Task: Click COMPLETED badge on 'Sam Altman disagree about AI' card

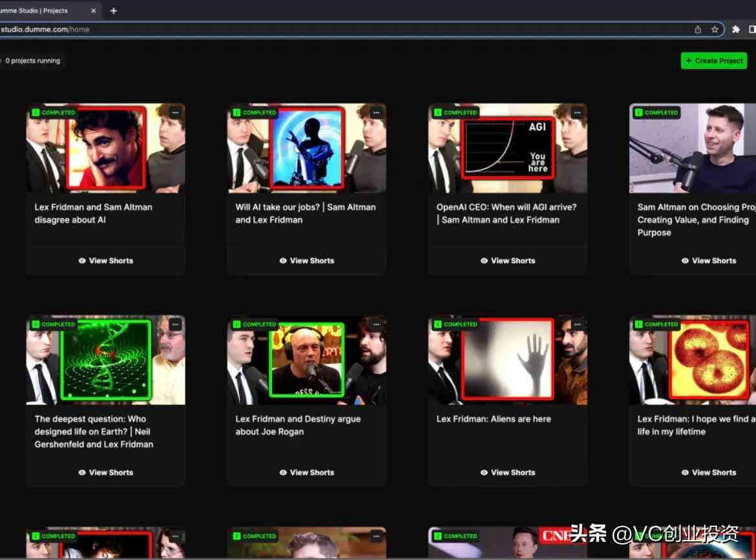Action: [x=54, y=113]
